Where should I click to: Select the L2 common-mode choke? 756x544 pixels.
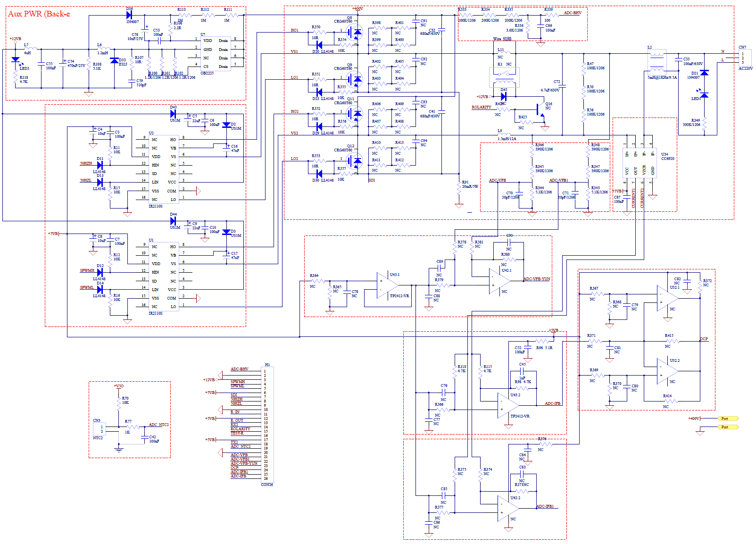tap(656, 61)
